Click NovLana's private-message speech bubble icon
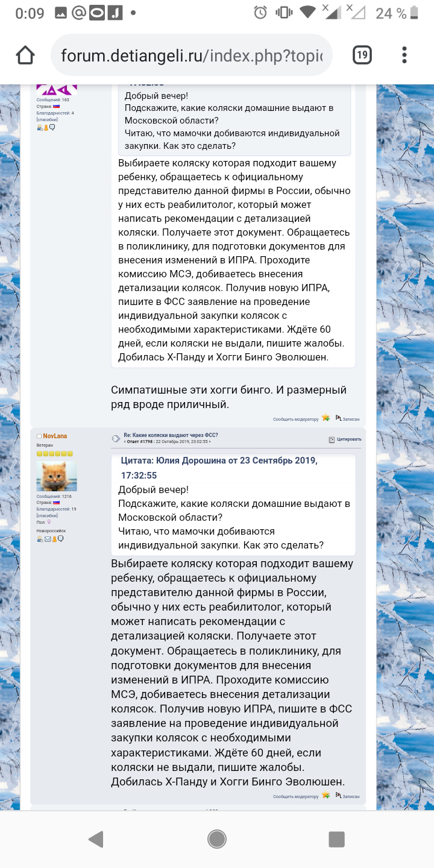 pos(60,539)
